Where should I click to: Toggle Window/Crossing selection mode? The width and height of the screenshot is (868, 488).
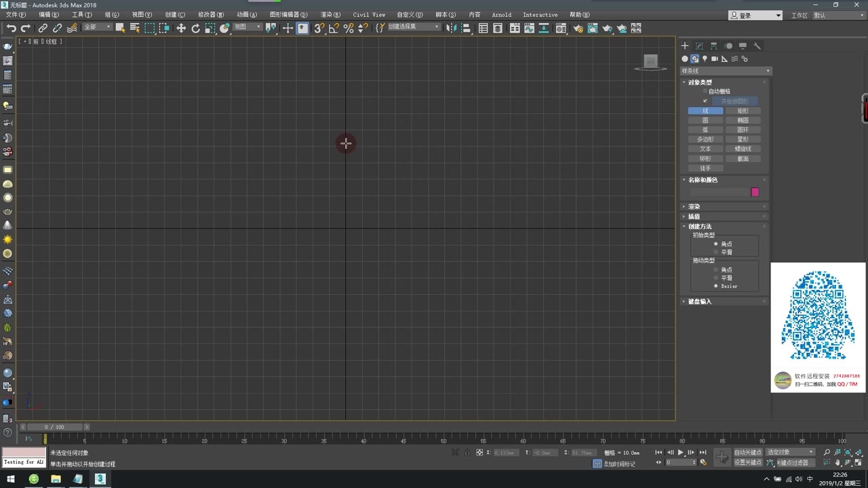click(x=164, y=28)
